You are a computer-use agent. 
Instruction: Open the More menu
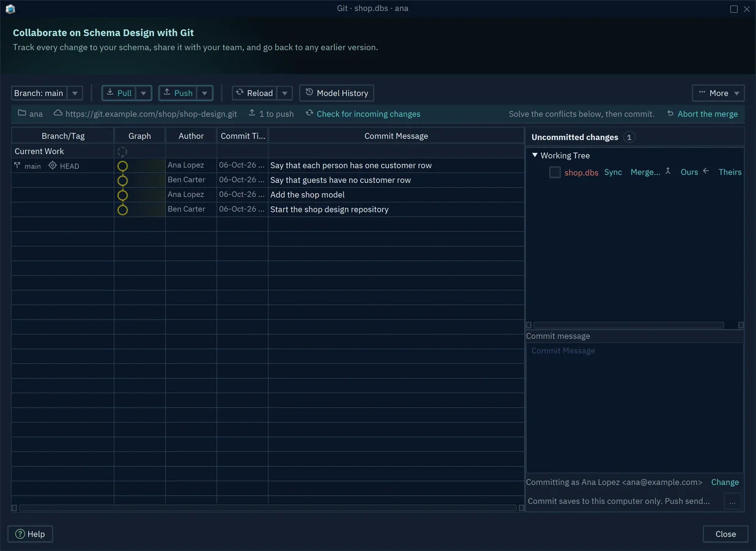(718, 93)
